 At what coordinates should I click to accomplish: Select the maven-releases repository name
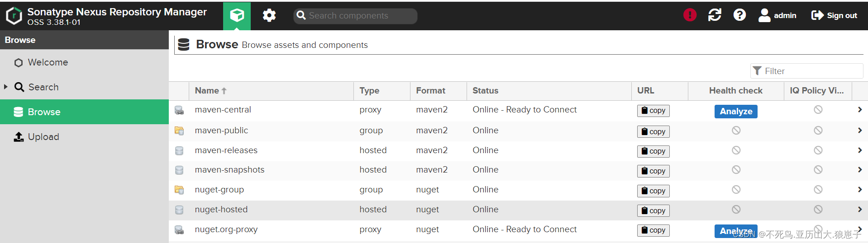tap(226, 150)
